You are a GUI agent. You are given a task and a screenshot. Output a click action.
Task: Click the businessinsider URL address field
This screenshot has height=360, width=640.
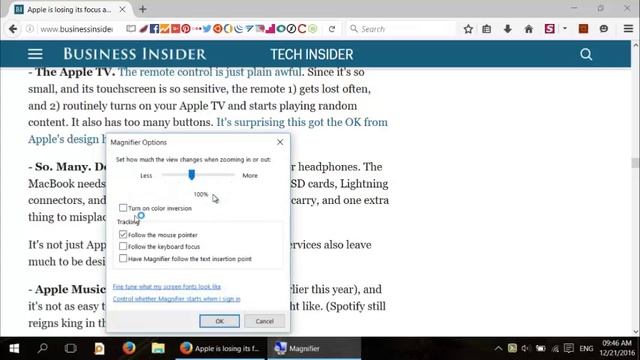coord(77,29)
